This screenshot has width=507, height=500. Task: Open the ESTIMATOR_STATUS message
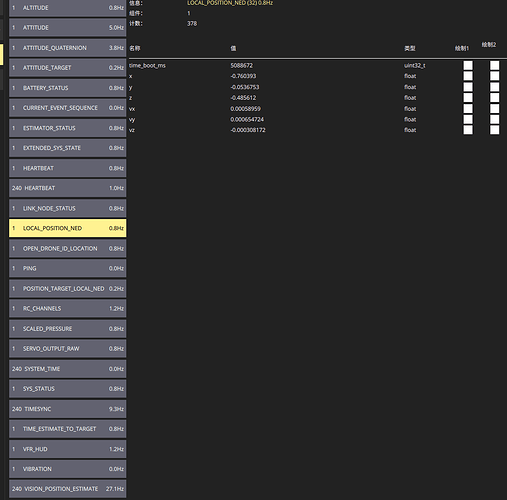coord(67,128)
